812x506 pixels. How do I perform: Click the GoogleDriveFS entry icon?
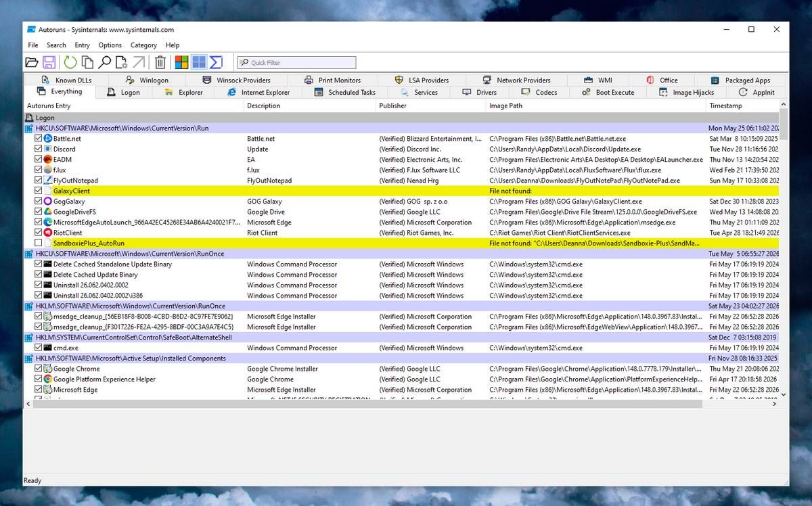pos(48,212)
